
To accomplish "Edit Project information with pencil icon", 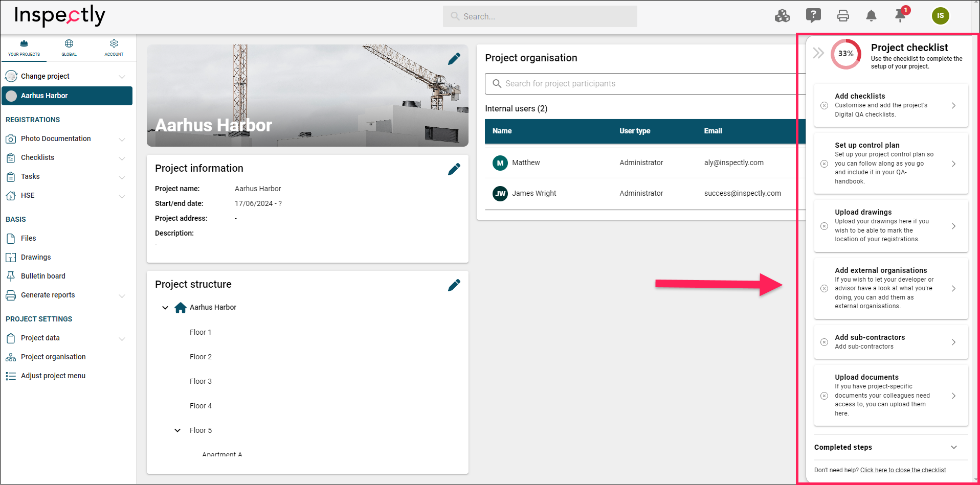I will point(454,169).
